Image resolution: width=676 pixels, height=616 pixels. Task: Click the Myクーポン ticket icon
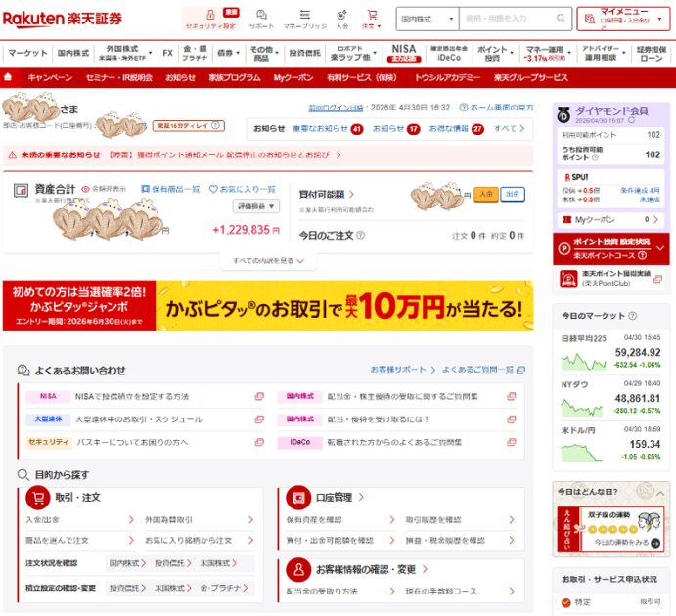tap(567, 220)
